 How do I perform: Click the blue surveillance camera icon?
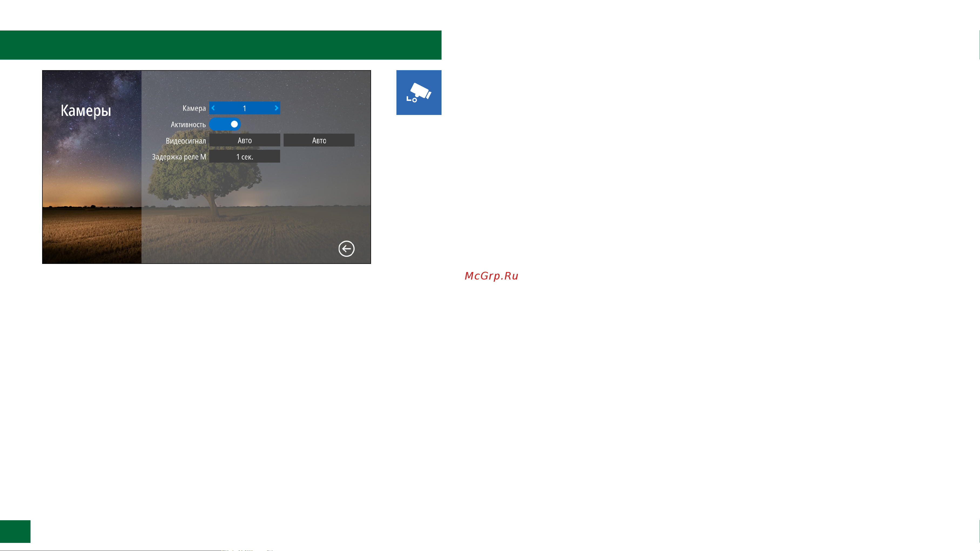tap(419, 92)
